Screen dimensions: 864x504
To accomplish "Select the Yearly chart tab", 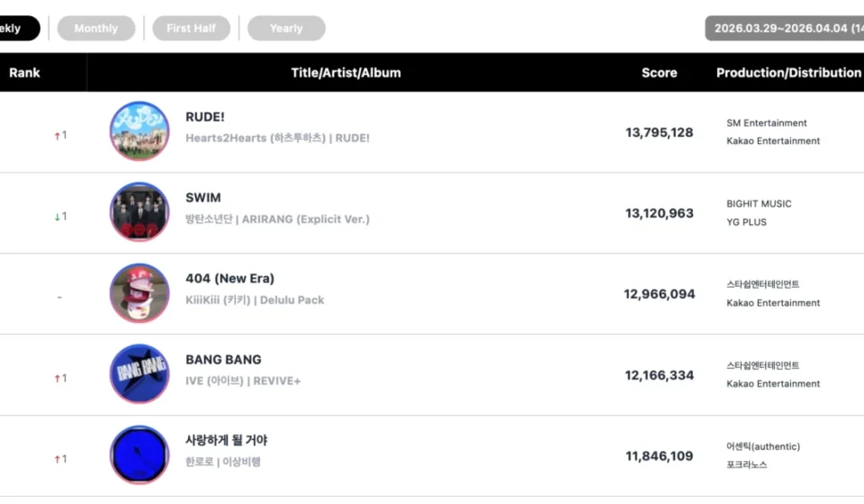I will coord(286,28).
